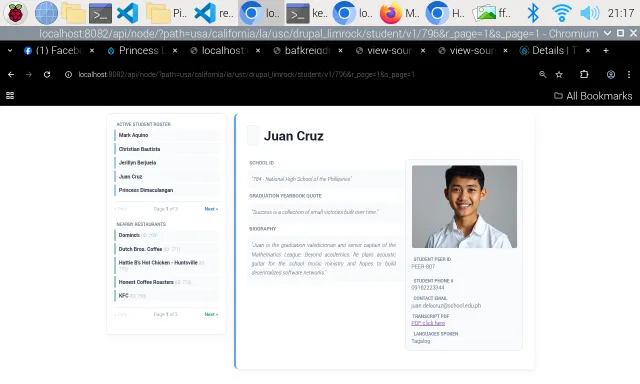
Task: Go back to the previous page
Action: [11, 74]
